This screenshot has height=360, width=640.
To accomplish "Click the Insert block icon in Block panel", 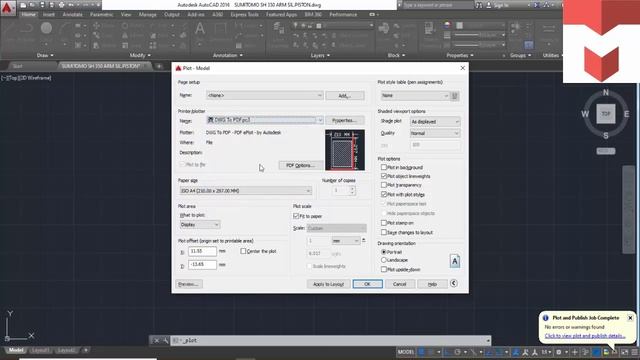I will point(384,29).
